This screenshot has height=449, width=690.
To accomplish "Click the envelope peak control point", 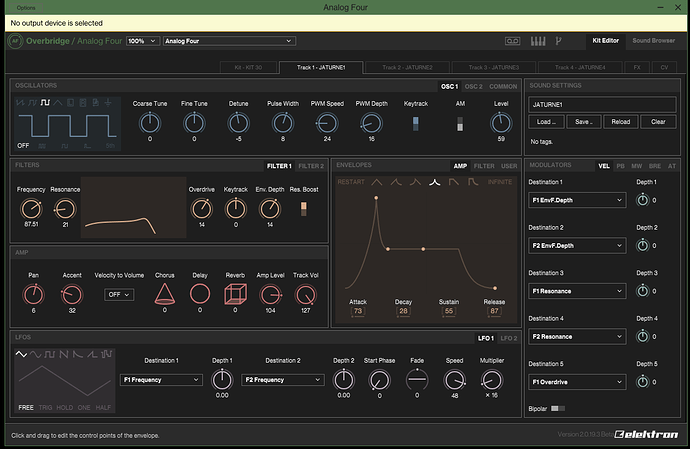I will (x=376, y=198).
